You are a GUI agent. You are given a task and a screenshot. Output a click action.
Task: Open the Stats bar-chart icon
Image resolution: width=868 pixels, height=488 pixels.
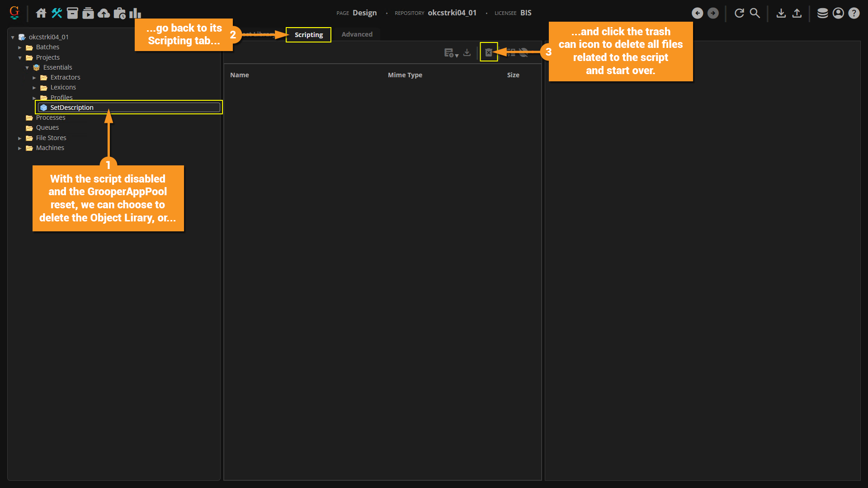point(135,13)
